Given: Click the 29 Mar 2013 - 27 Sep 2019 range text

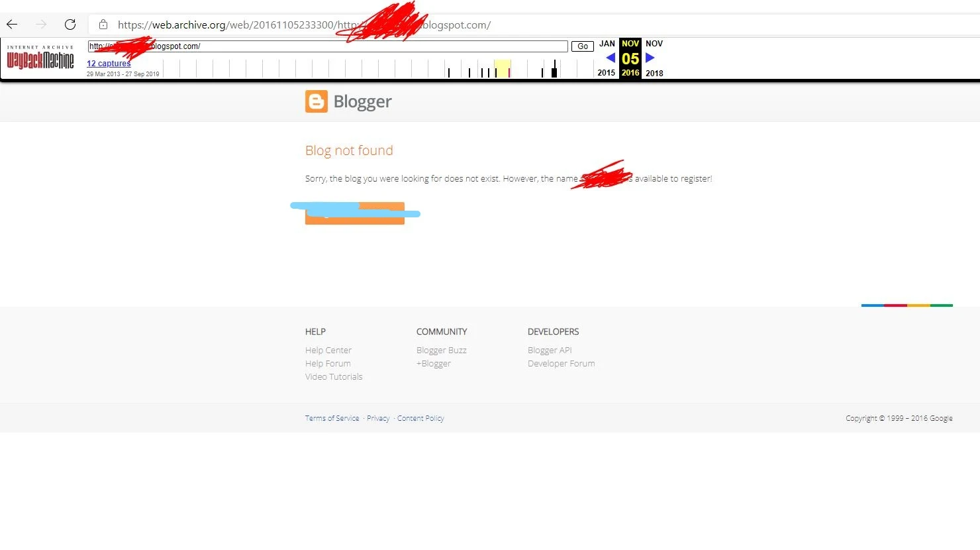Looking at the screenshot, I should tap(123, 74).
